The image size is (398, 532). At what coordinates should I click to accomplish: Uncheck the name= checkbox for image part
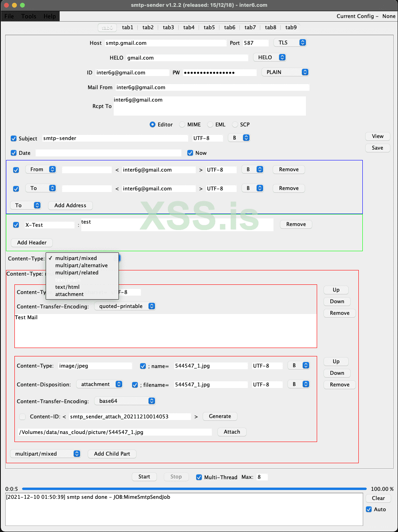coord(143,366)
